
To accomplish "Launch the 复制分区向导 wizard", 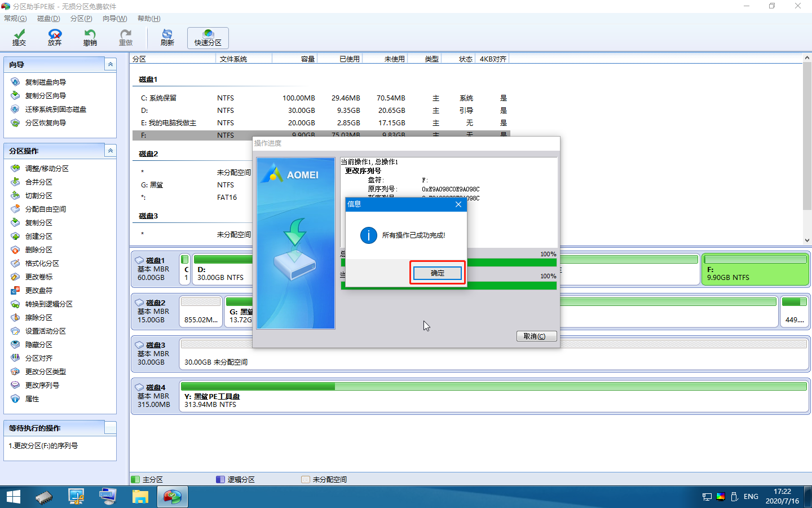I will 45,95.
